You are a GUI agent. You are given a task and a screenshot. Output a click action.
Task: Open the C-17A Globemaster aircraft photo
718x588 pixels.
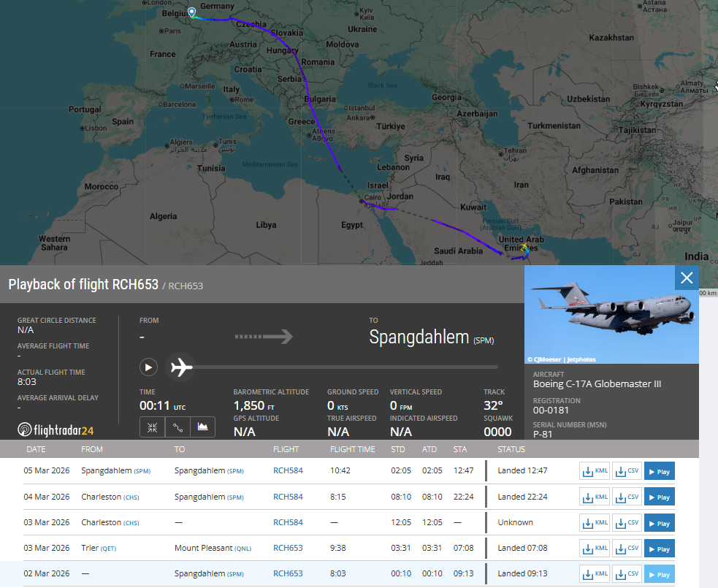pos(611,315)
